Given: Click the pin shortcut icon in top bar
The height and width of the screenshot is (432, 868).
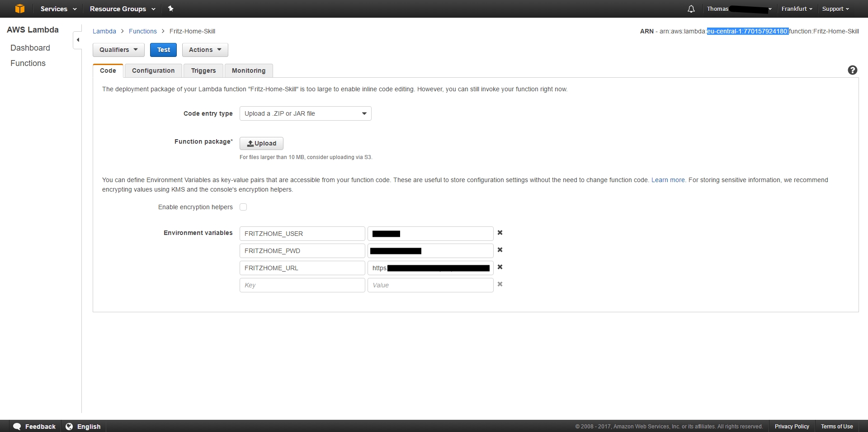Looking at the screenshot, I should 170,9.
